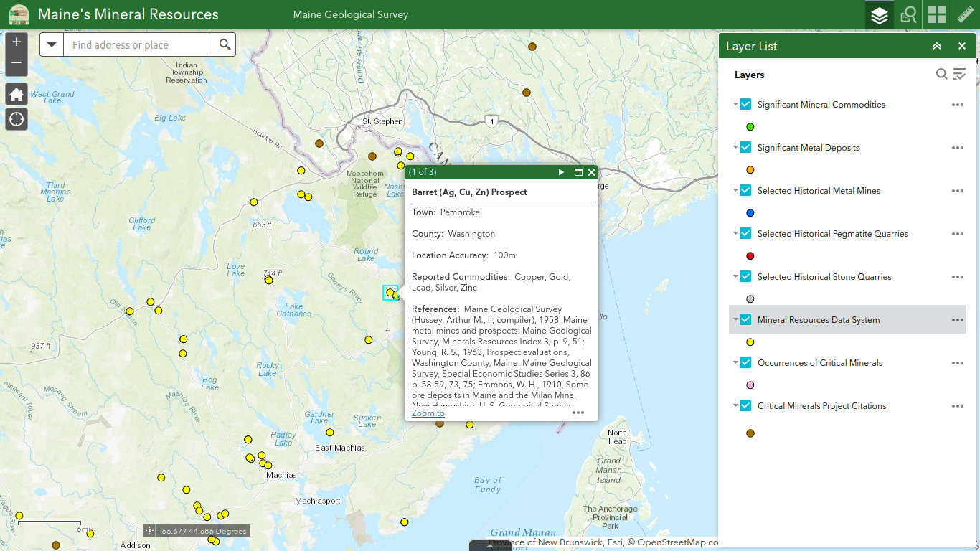
Task: Select the highlighted Barret Prospect map point
Action: 390,293
